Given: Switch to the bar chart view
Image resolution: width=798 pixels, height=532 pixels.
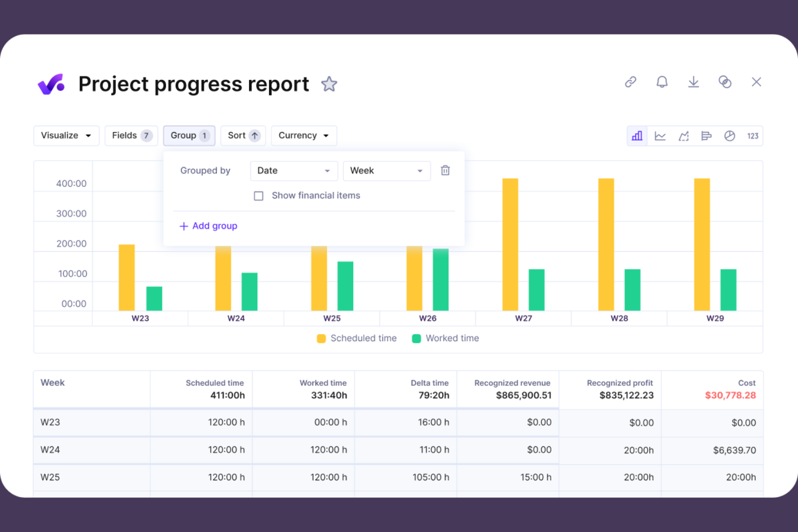Looking at the screenshot, I should pos(637,136).
